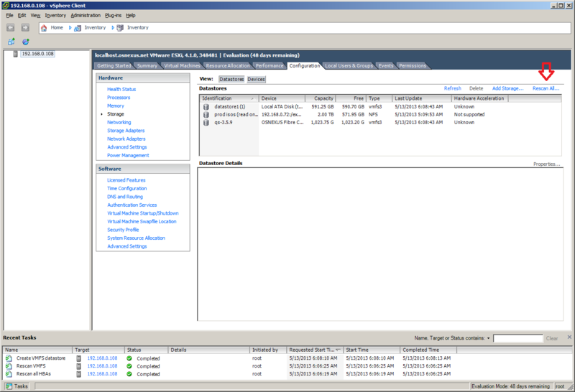
Task: Click the Refresh datastores link
Action: (x=453, y=88)
